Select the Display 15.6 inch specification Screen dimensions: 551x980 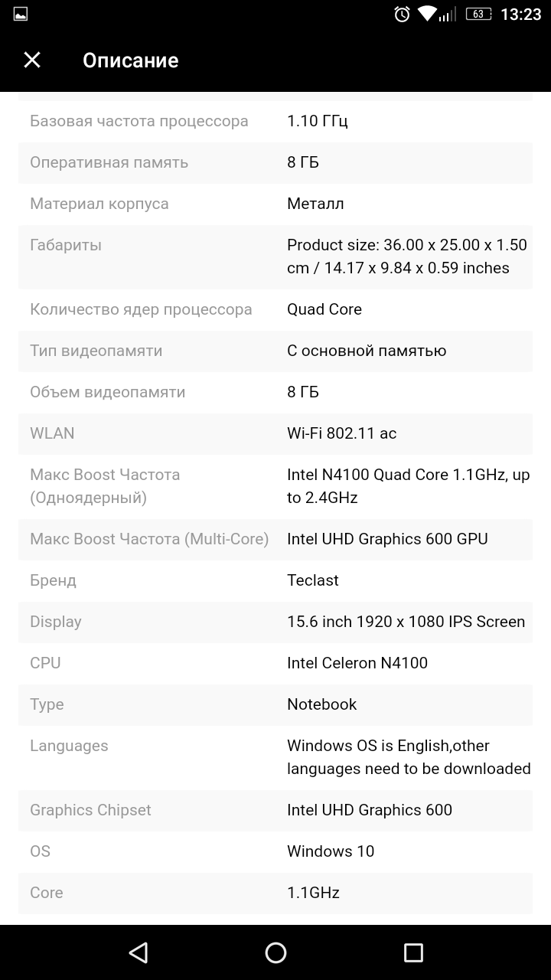click(406, 622)
